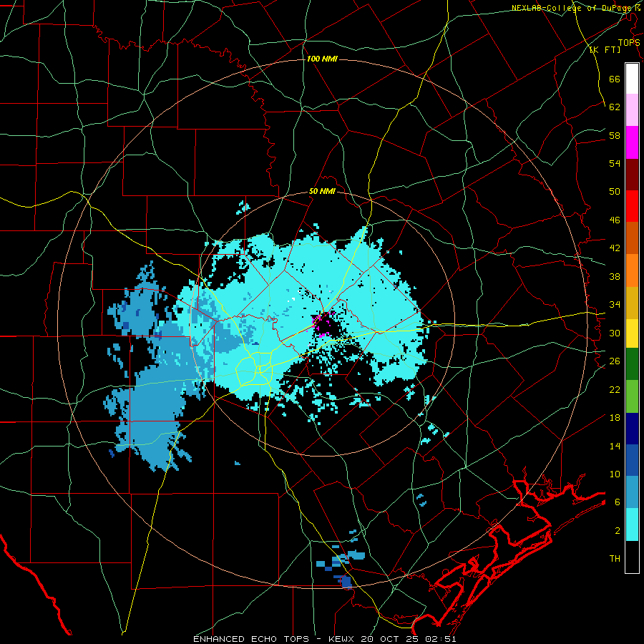Click the "2" legend value

coord(618,531)
